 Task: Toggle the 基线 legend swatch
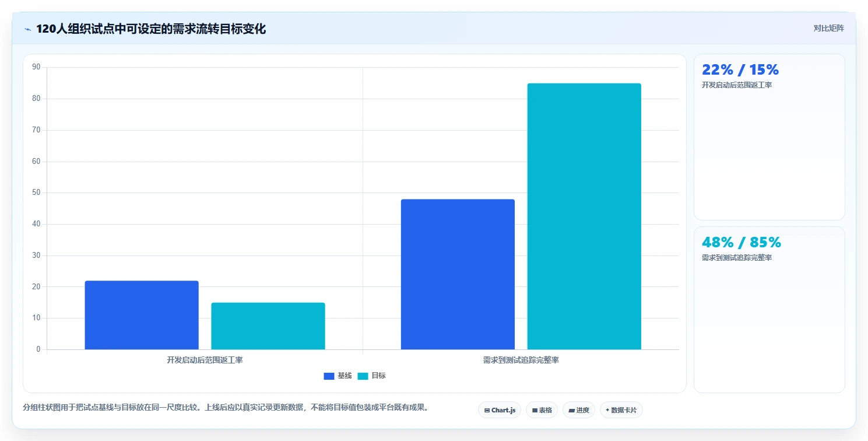pos(329,376)
